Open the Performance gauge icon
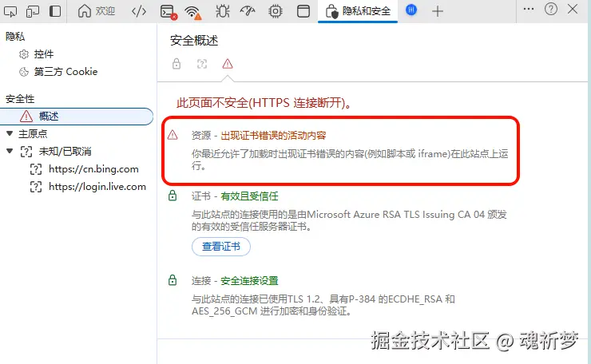 248,11
